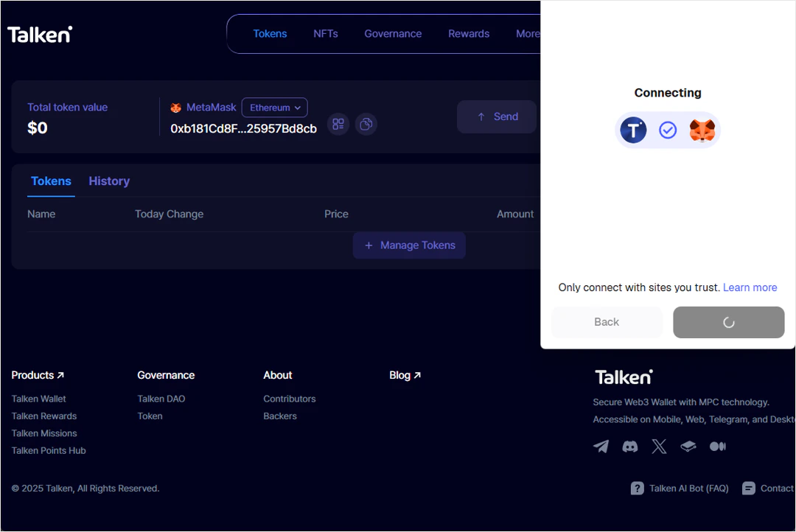Open the Medium social icon in footer

(x=717, y=447)
